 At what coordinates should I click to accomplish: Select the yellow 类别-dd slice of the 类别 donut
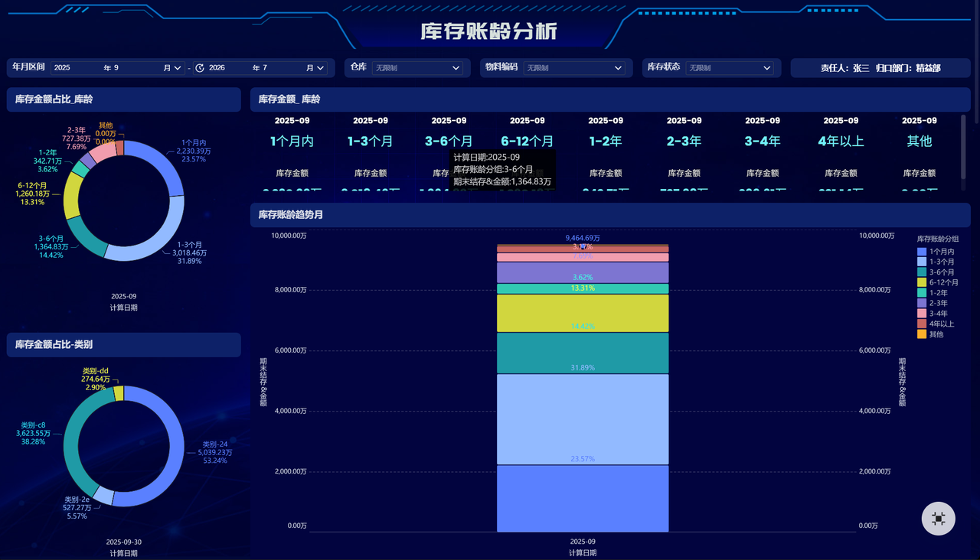[x=119, y=393]
